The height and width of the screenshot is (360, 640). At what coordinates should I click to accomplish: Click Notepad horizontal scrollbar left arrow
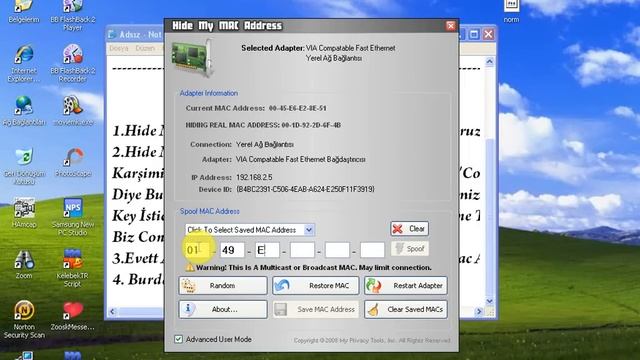coord(112,312)
